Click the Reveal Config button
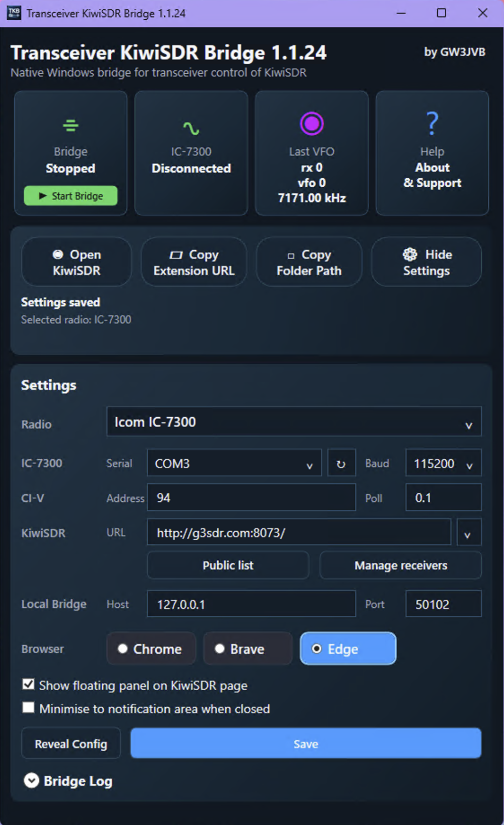Viewport: 504px width, 825px height. tap(71, 743)
